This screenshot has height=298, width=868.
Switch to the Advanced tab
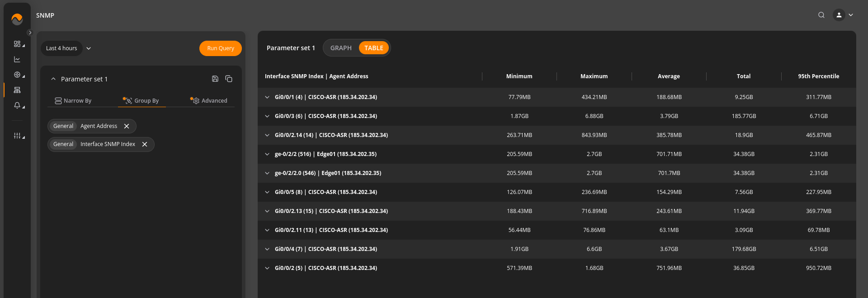click(209, 100)
